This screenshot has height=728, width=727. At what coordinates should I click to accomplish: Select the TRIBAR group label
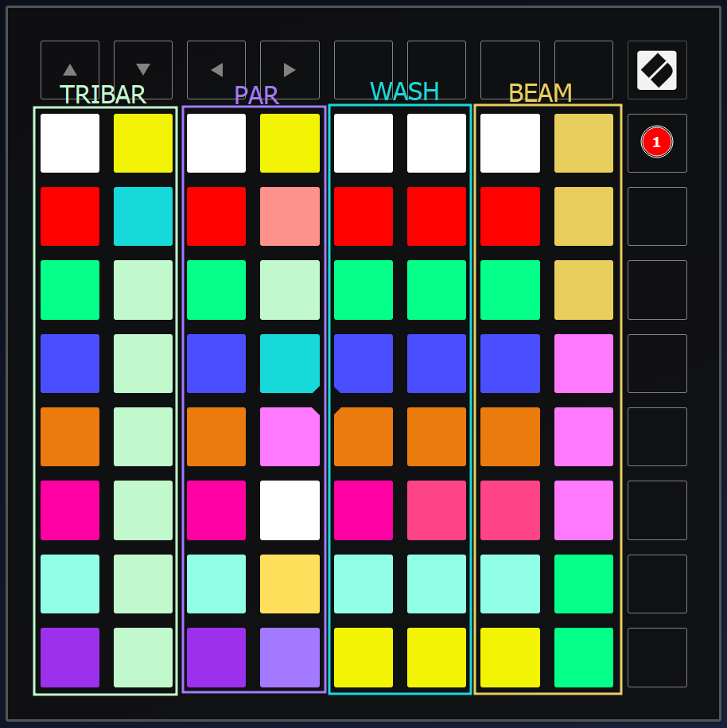(x=103, y=95)
